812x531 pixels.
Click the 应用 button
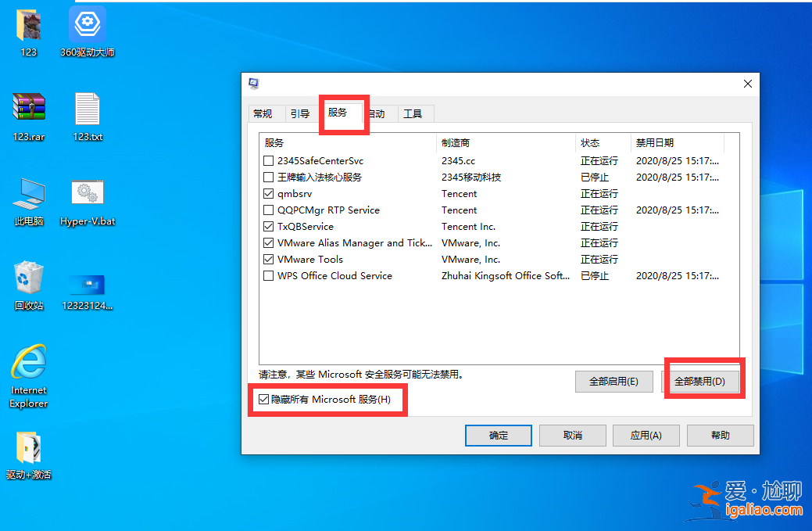646,436
